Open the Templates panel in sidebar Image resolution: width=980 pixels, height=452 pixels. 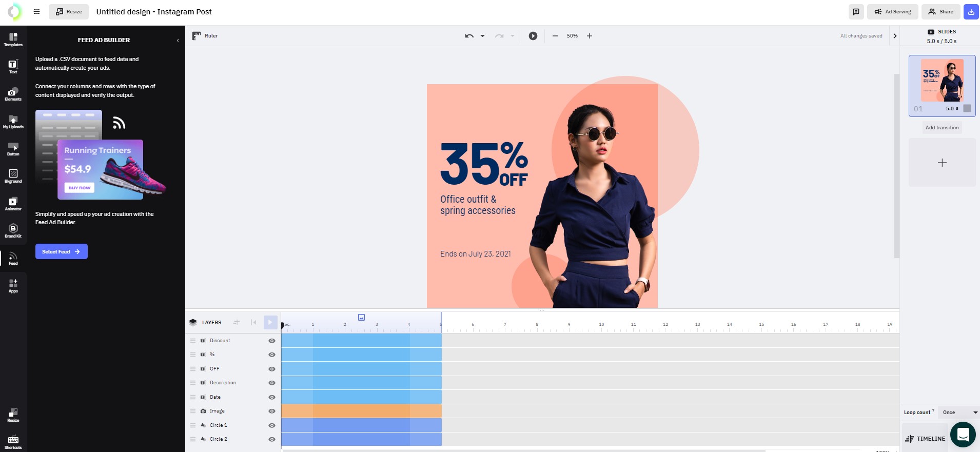pyautogui.click(x=13, y=40)
